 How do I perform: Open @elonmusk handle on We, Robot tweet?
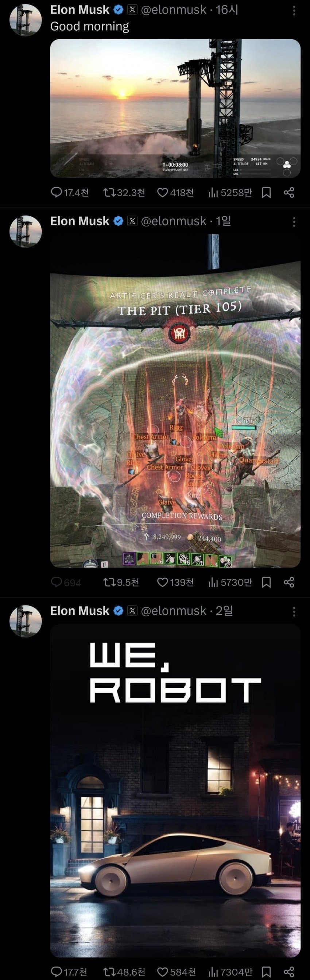(x=174, y=611)
